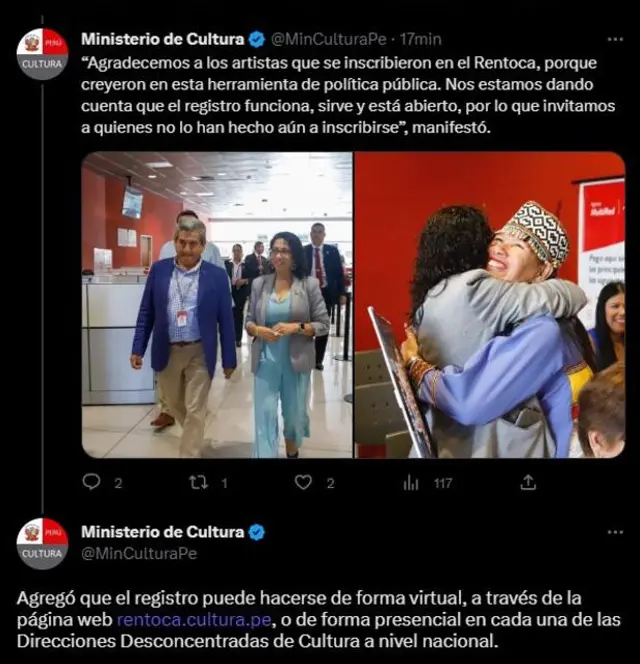Open rentoca.cultura.pe link

coord(194,620)
